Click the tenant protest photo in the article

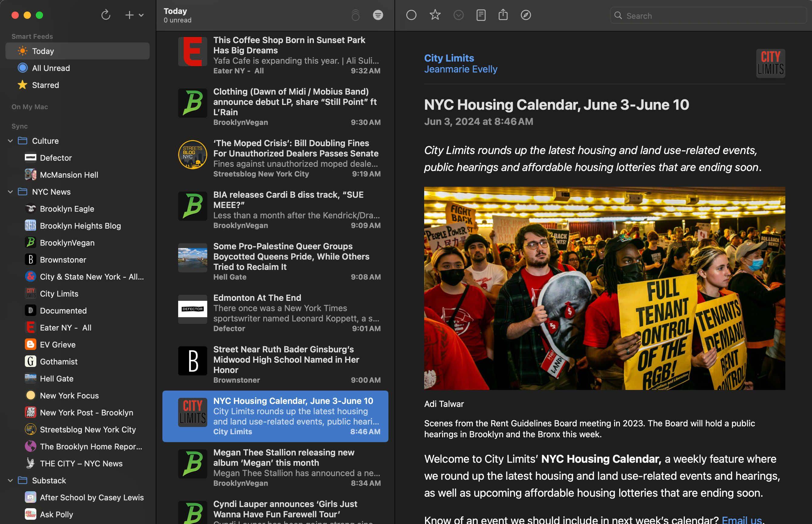[605, 288]
